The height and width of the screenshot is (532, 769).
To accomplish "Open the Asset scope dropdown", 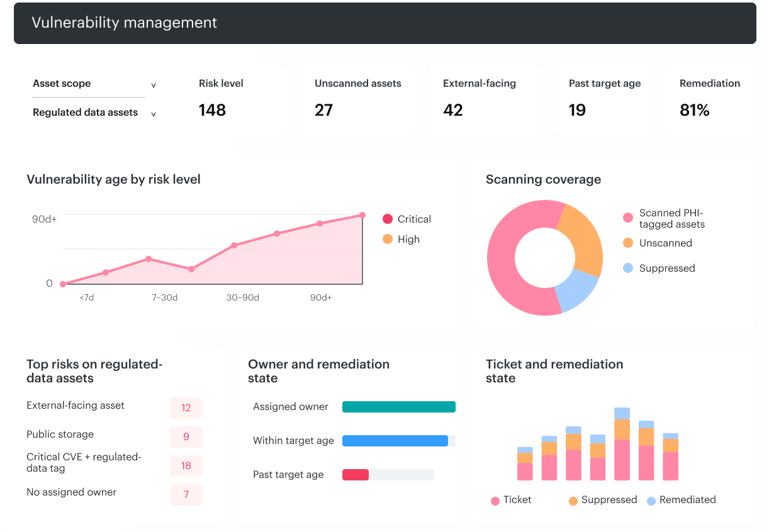I will click(94, 84).
